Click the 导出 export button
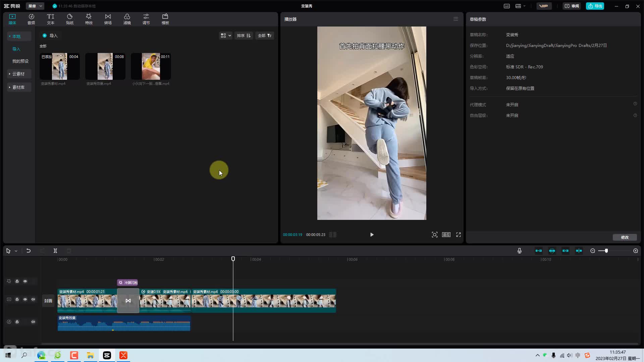This screenshot has height=362, width=644. [x=595, y=6]
